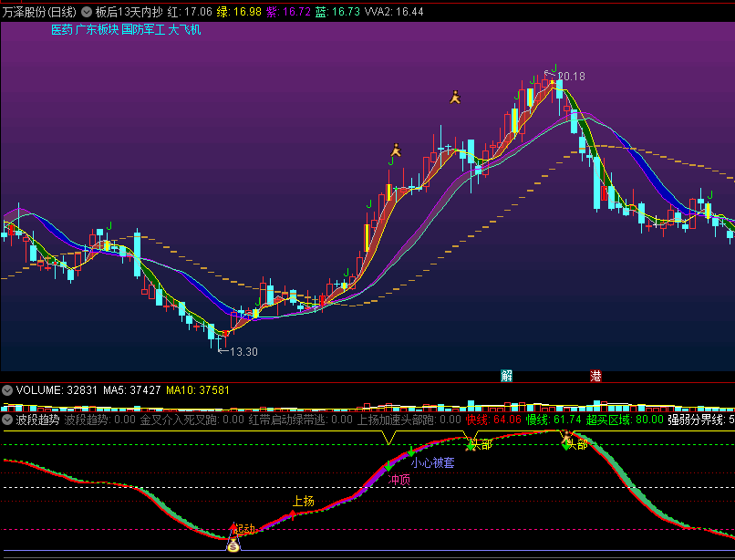Click the 红带启动绿带逃: 0.00 readout
The height and width of the screenshot is (560, 735).
click(x=300, y=420)
